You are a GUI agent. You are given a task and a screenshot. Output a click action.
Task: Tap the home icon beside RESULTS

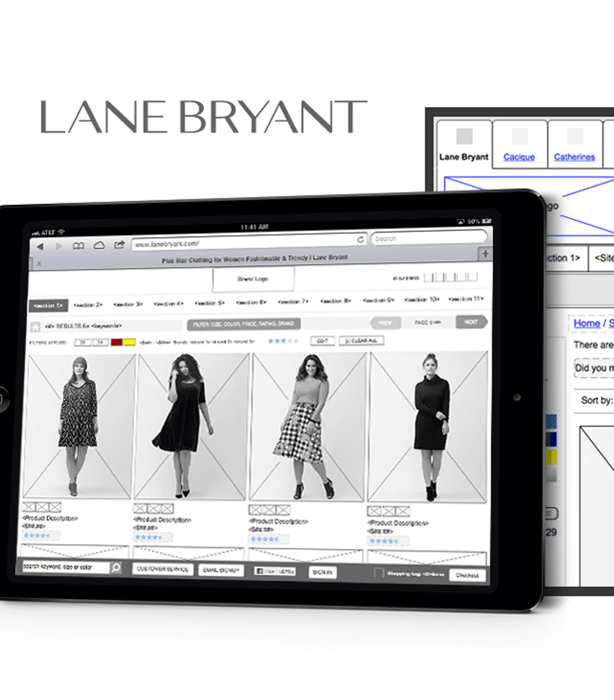pyautogui.click(x=35, y=327)
